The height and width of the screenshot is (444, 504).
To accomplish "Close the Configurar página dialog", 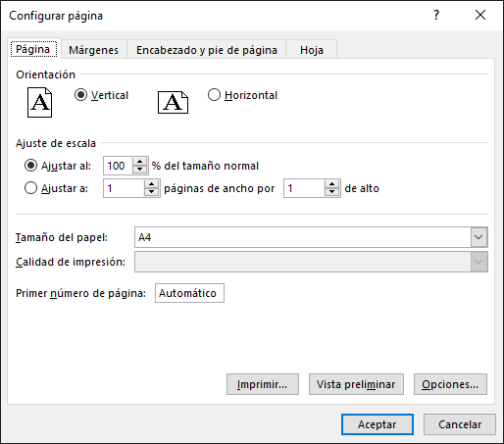I will [x=480, y=15].
